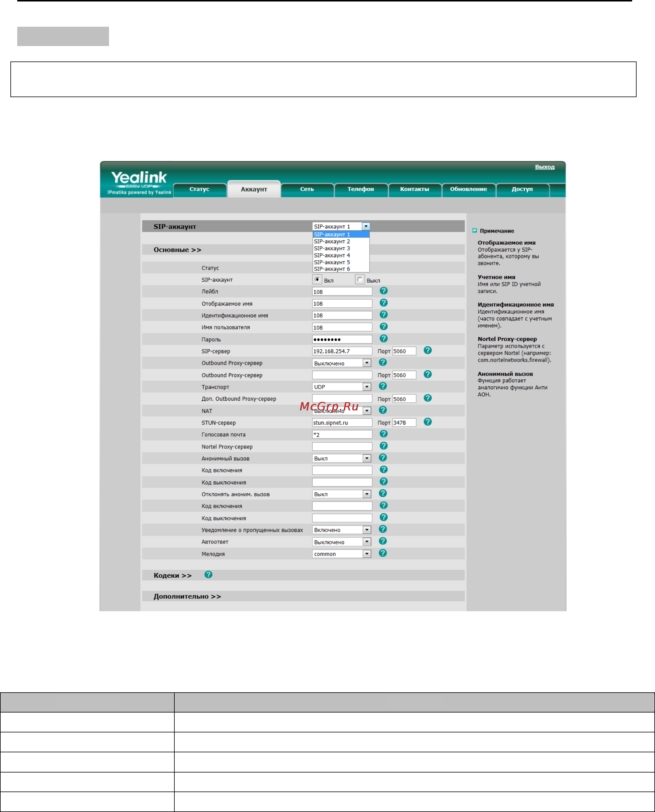Click help icon after Доп. Outbound Proxy port
This screenshot has height=812, width=655.
click(x=427, y=398)
